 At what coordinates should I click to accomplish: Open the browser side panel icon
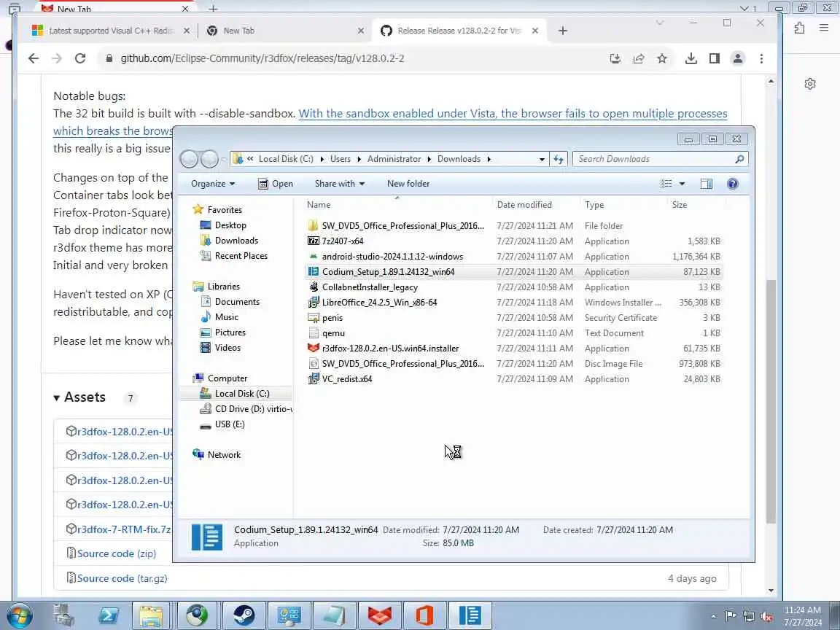point(714,58)
